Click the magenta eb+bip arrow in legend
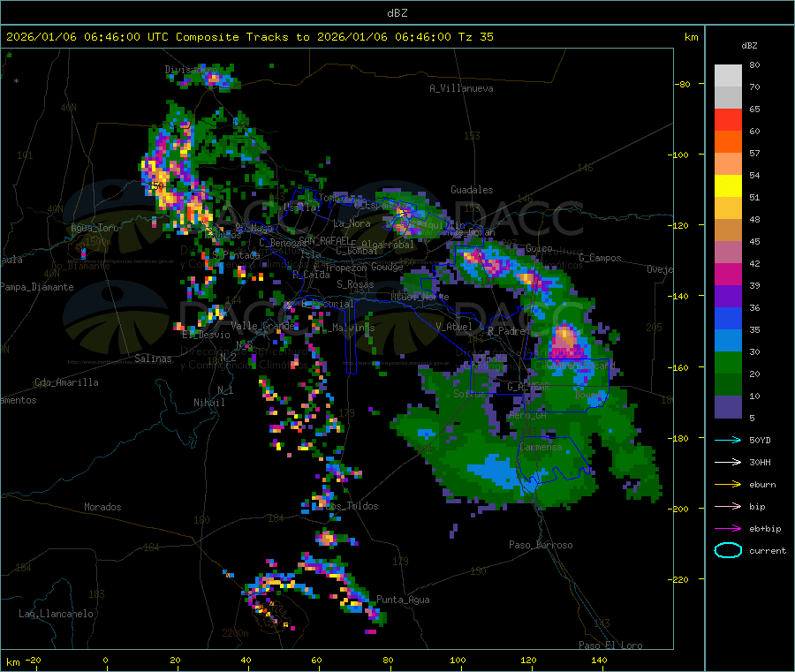The image size is (795, 672). pos(728,529)
